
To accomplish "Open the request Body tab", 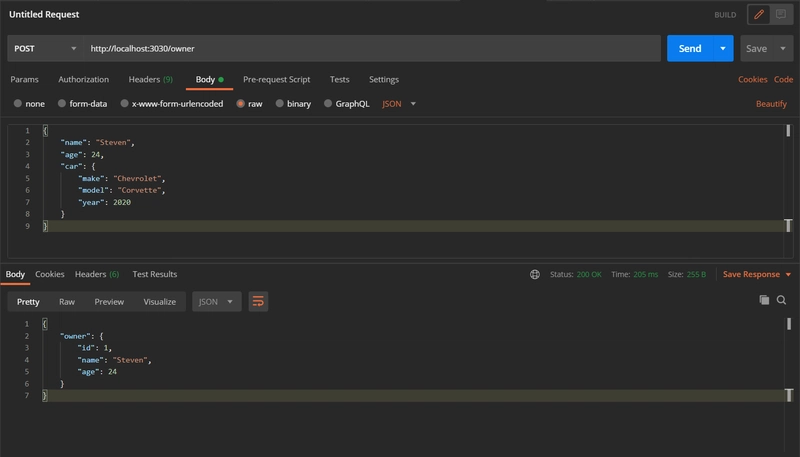I will [x=209, y=80].
